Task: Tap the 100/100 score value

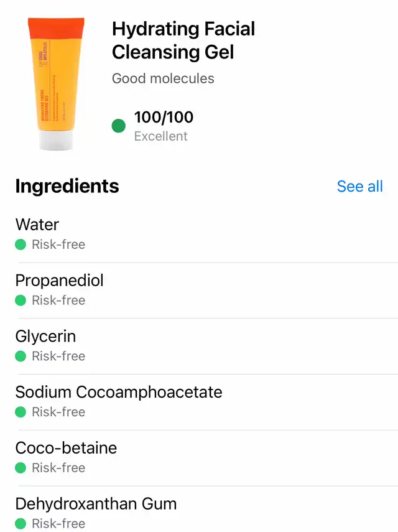Action: (x=164, y=117)
